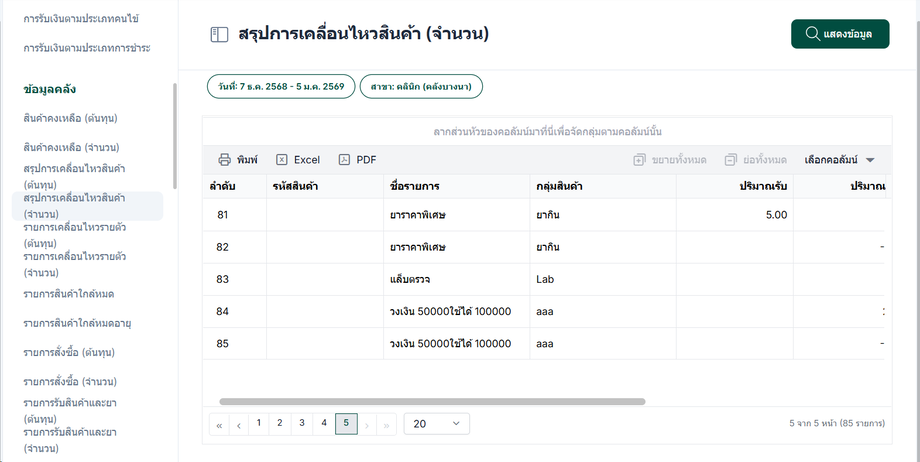Screen dimensions: 920x462
Task: Click the horizontal scrollbar of the table
Action: coord(432,402)
